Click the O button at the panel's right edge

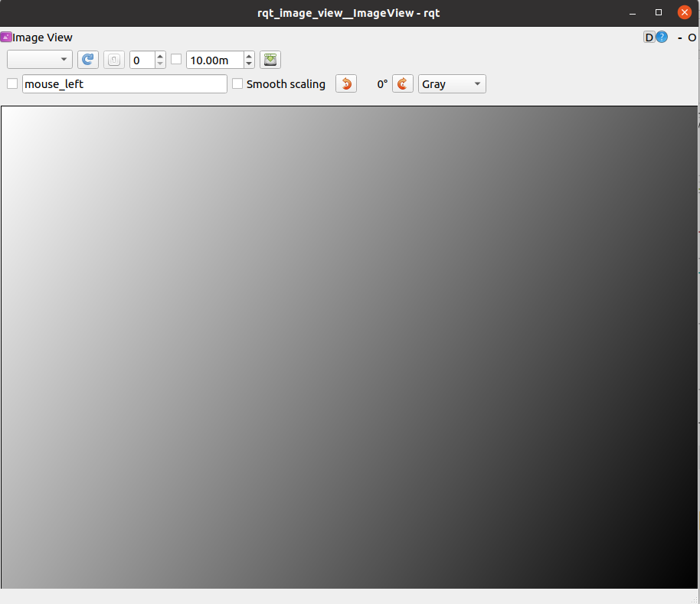(692, 38)
